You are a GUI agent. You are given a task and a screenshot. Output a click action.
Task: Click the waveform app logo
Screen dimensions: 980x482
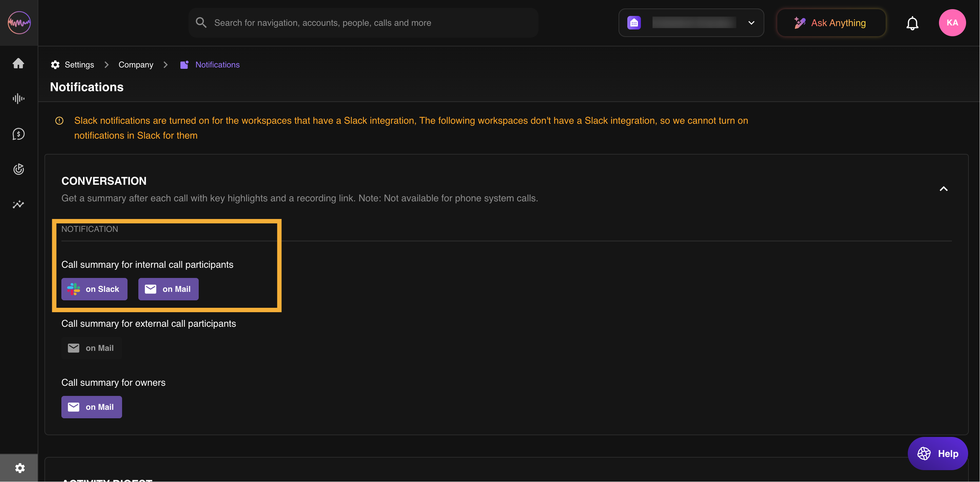coord(19,23)
